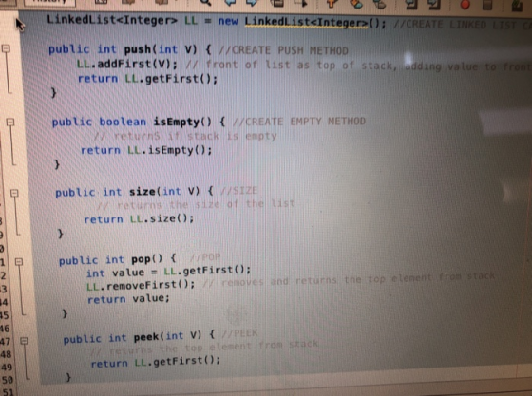Viewport: 532px width, 396px height.
Task: Click the line LL.addFirst(V);
Action: pyautogui.click(x=127, y=64)
